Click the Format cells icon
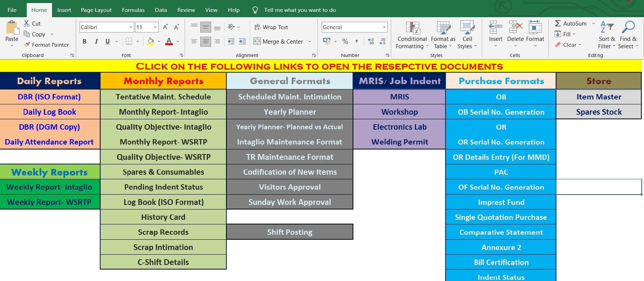This screenshot has width=644, height=281. coord(535,28)
